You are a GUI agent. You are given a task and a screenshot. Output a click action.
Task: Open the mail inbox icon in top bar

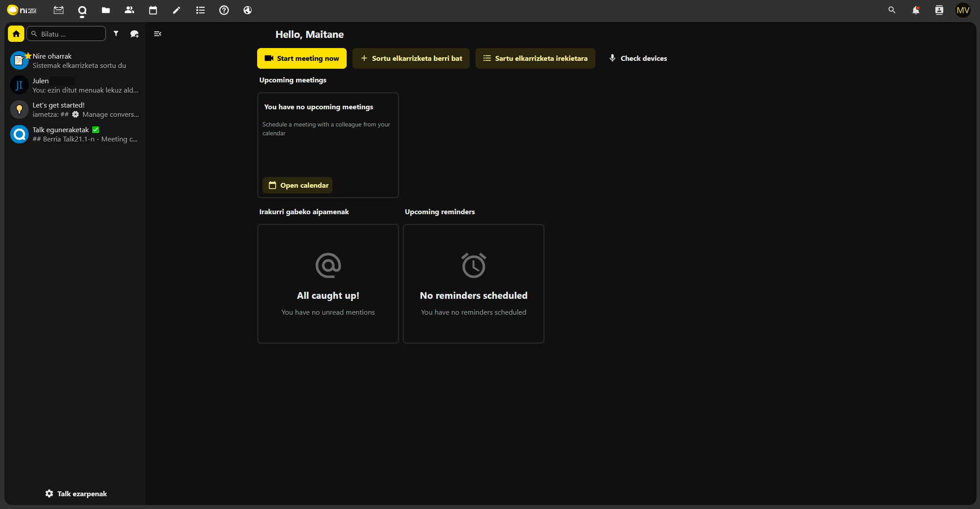[x=59, y=10]
